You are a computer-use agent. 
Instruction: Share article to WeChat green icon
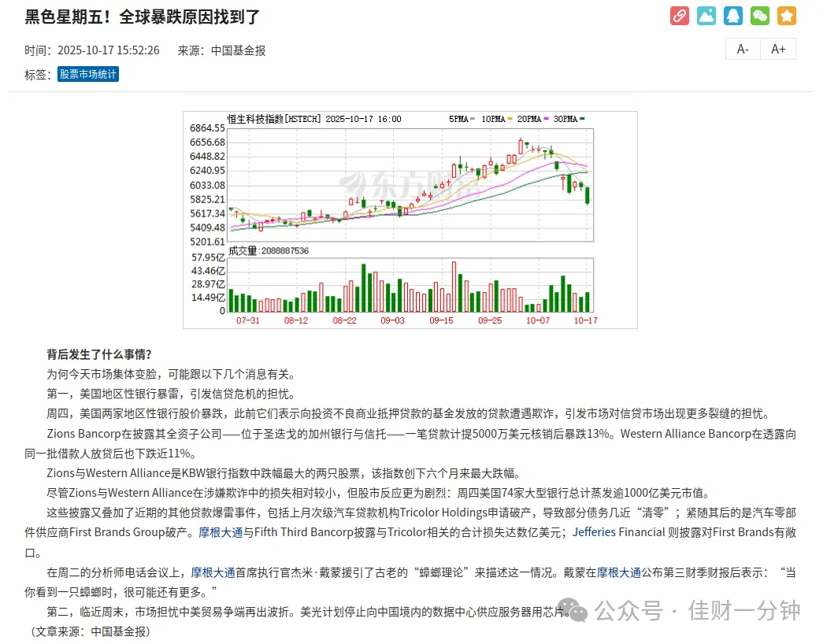[760, 16]
